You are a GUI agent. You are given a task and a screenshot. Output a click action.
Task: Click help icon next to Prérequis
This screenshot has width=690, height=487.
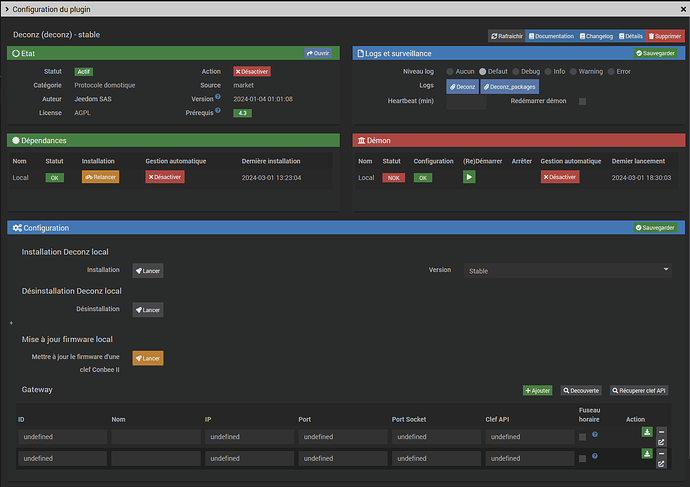point(218,110)
